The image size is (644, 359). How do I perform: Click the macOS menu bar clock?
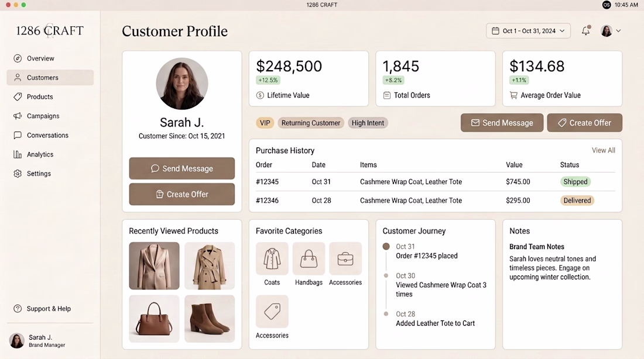(626, 5)
